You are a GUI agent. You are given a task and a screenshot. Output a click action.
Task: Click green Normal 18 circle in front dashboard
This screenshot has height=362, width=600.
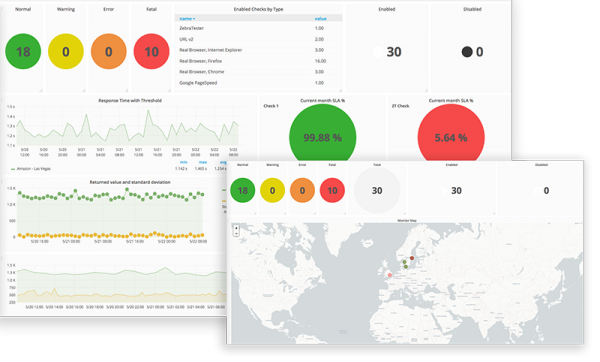point(243,190)
